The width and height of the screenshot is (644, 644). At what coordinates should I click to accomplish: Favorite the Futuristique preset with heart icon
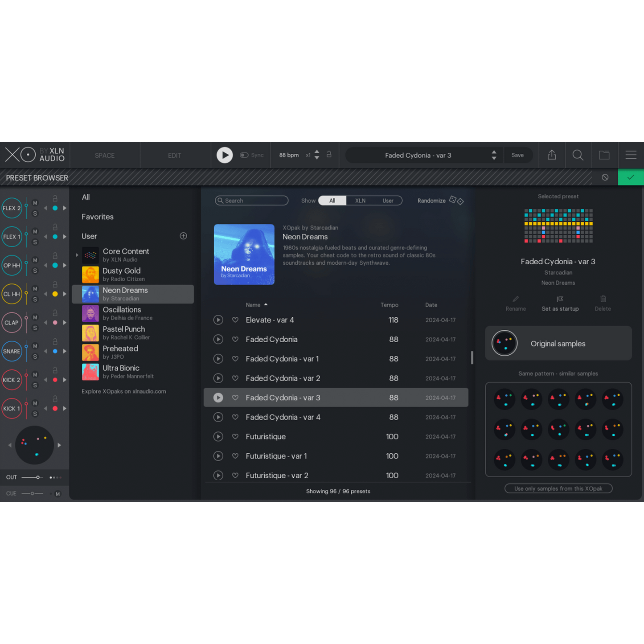(x=235, y=437)
